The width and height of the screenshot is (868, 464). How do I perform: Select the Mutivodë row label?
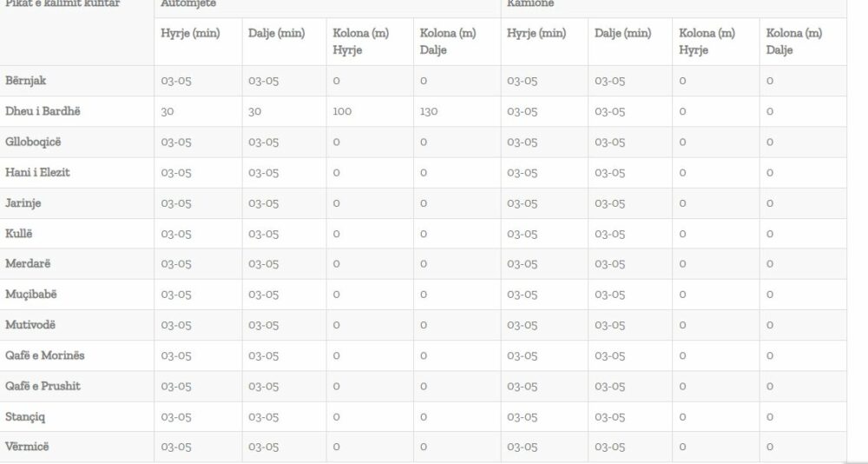[x=30, y=324]
